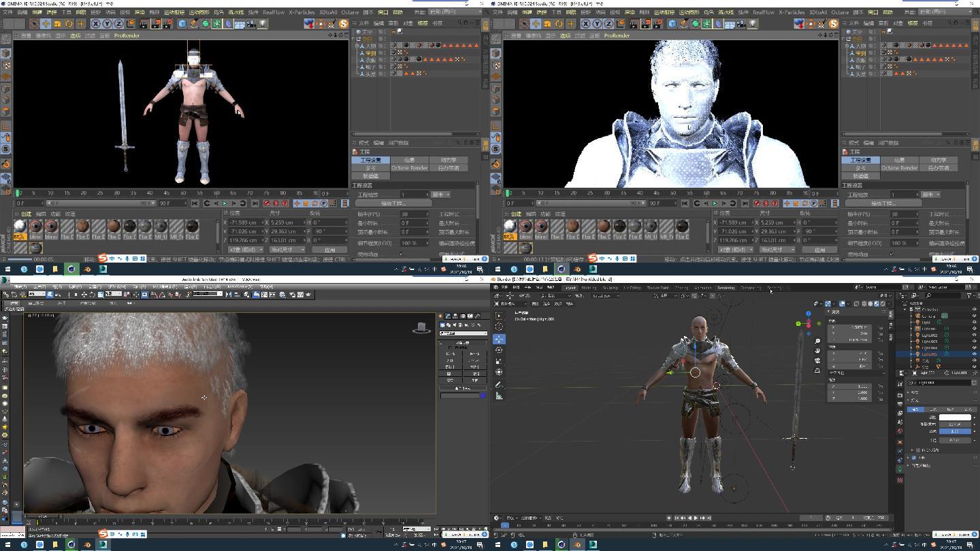Select the Move tool in top-left Cinema 4D
Screen dimensions: 980x551
point(46,24)
